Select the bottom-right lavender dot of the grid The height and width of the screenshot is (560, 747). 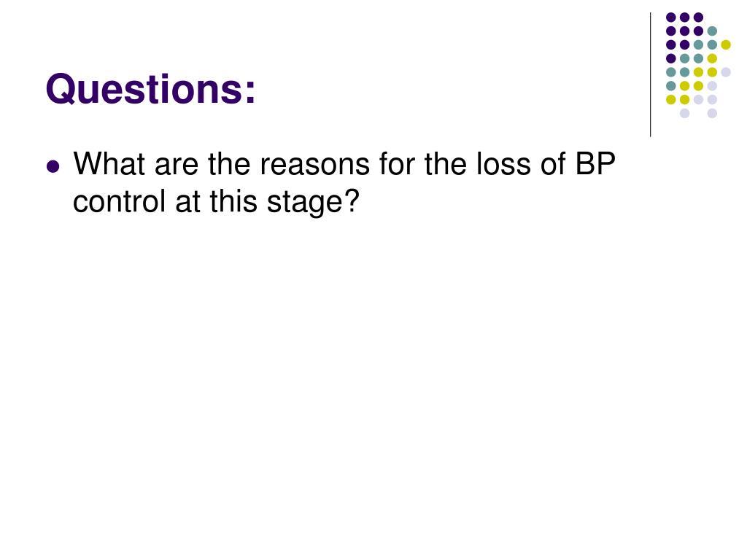[x=712, y=113]
